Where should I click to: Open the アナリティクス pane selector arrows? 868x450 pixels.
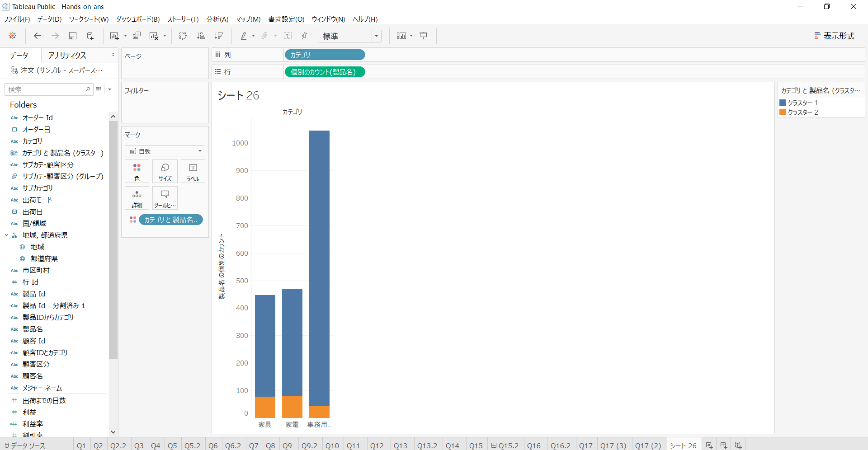click(113, 55)
